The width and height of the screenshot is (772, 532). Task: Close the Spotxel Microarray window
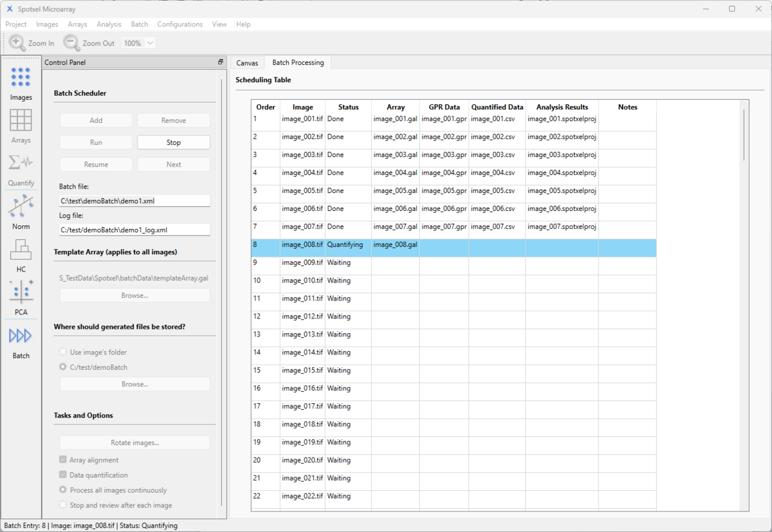click(758, 9)
